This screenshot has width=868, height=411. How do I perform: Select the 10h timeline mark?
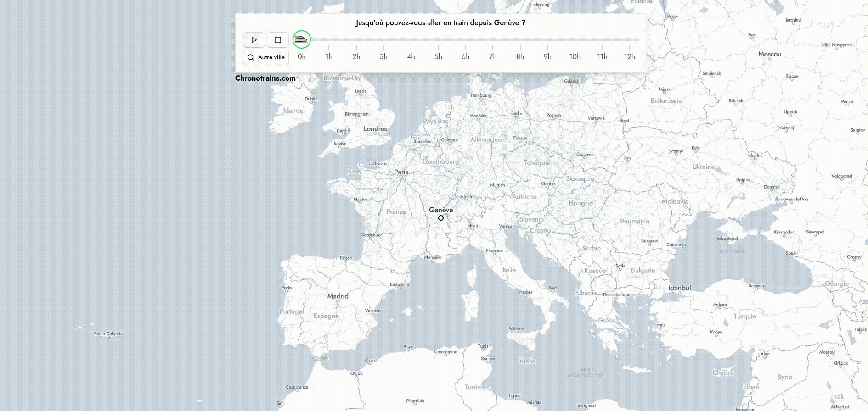575,56
